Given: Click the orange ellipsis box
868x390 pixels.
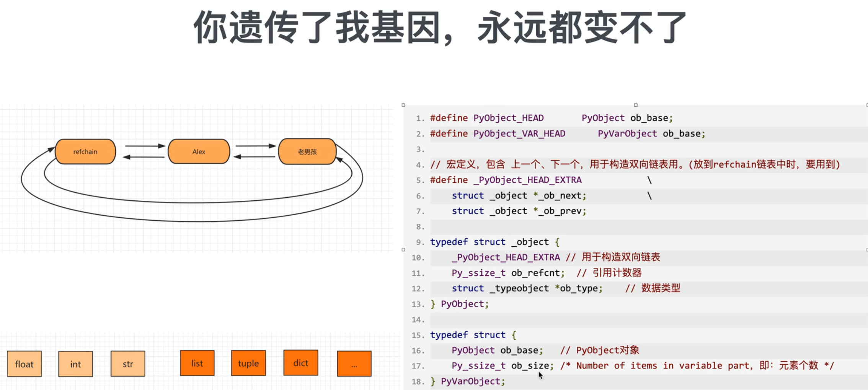Looking at the screenshot, I should tap(354, 364).
